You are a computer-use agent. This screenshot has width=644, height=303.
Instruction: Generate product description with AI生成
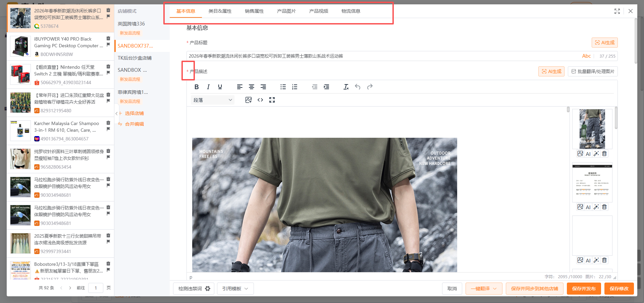(x=551, y=71)
